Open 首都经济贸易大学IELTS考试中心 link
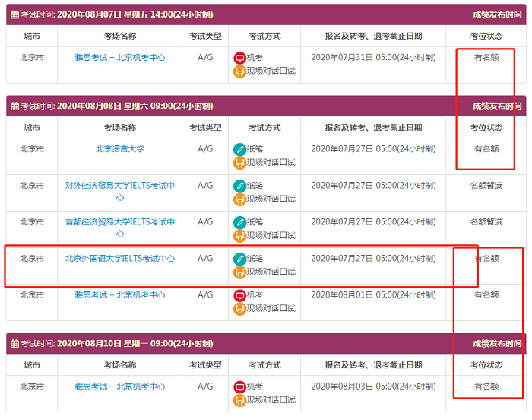The width and height of the screenshot is (532, 420). (120, 228)
